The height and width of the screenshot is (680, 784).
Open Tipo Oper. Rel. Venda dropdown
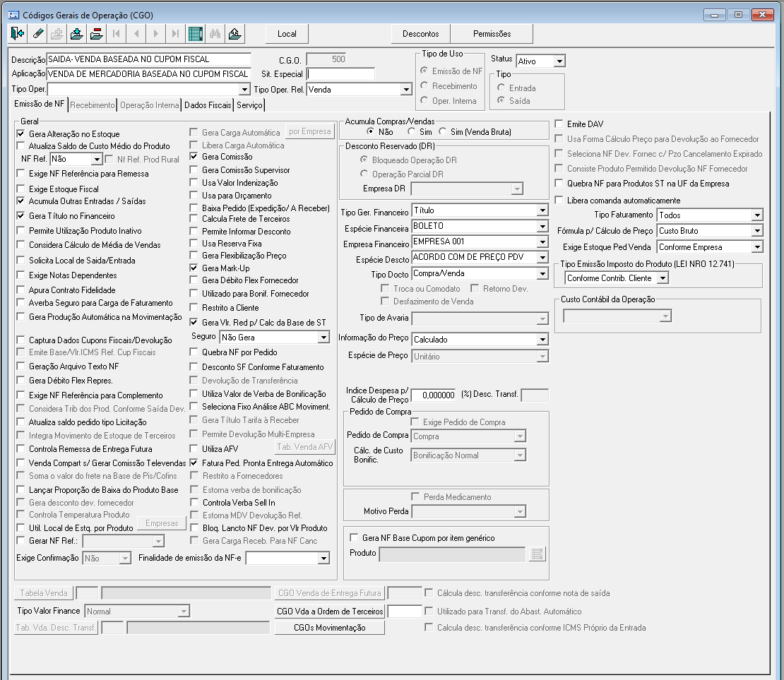[406, 90]
